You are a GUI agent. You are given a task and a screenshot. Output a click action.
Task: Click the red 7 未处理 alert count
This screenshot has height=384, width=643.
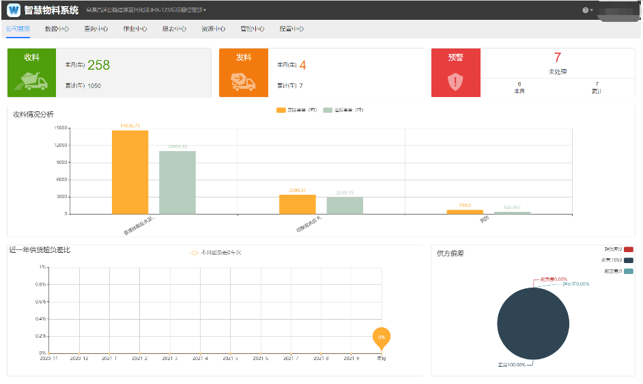pos(557,57)
